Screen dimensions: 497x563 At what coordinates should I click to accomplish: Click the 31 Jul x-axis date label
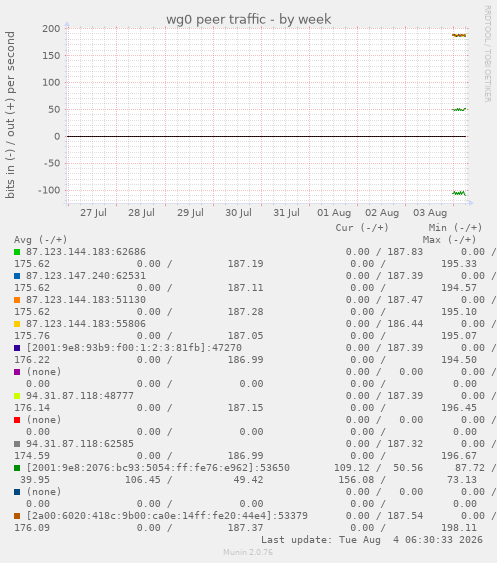(x=286, y=213)
